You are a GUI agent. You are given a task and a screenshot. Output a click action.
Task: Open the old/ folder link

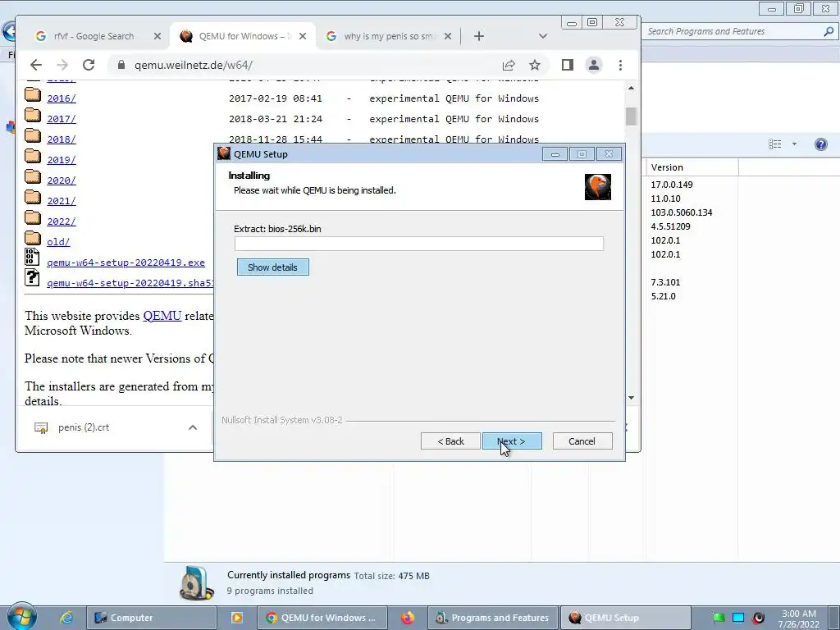click(x=58, y=242)
